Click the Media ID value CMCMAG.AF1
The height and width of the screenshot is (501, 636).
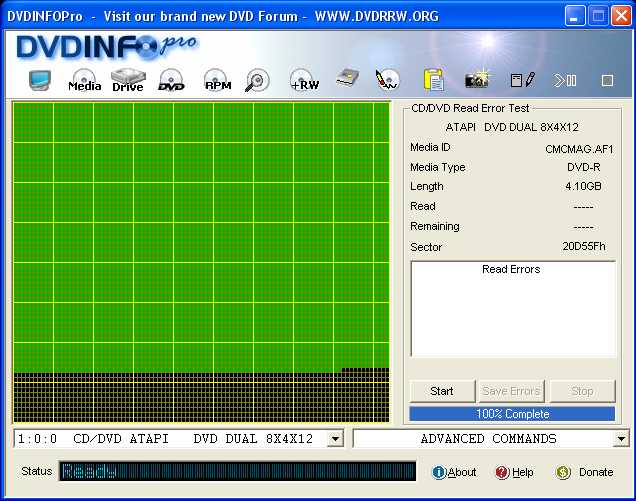pyautogui.click(x=579, y=149)
